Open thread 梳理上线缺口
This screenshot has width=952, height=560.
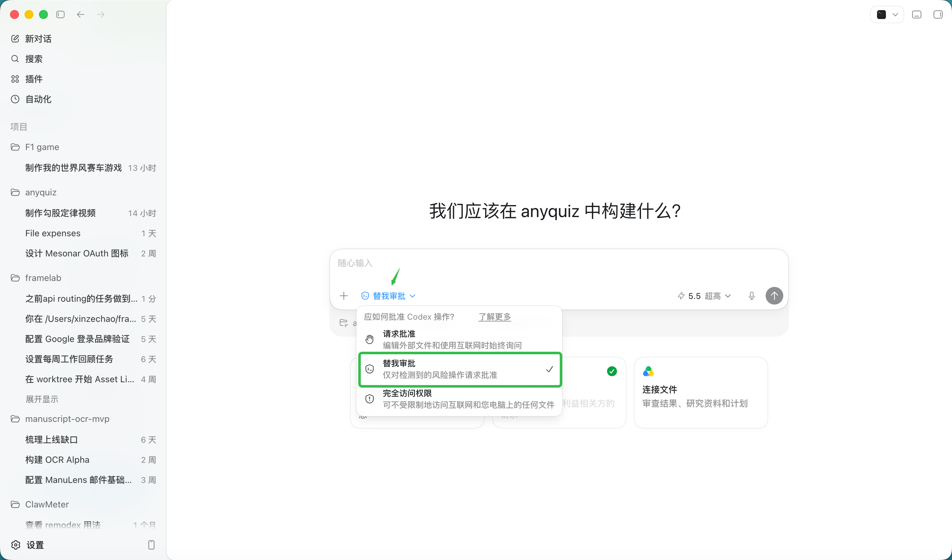(x=83, y=440)
